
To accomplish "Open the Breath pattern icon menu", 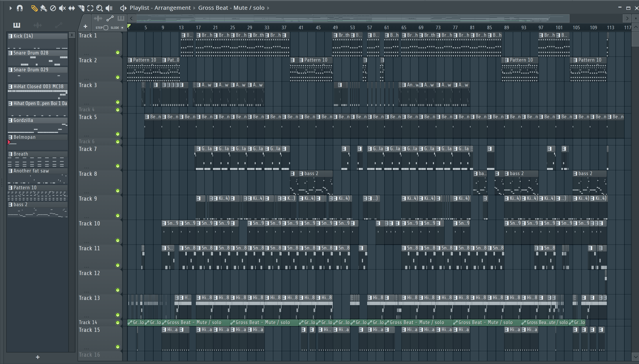I will point(10,154).
